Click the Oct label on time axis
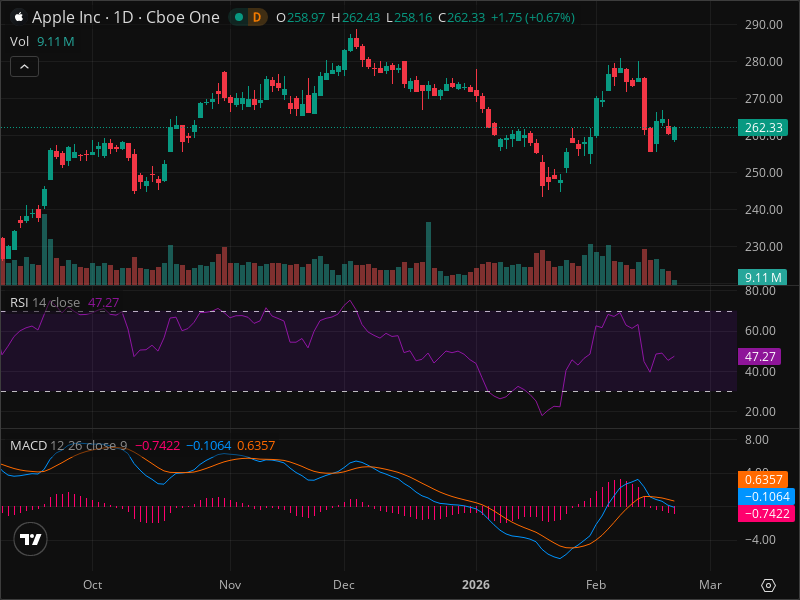The height and width of the screenshot is (600, 800). pos(92,585)
